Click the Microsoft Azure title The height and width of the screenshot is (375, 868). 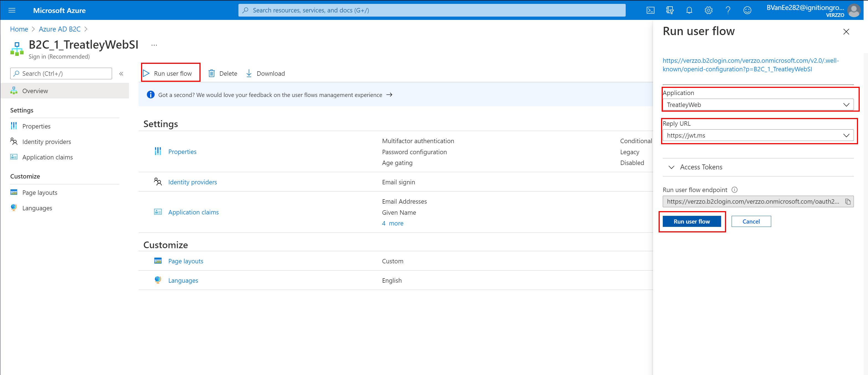click(x=59, y=11)
